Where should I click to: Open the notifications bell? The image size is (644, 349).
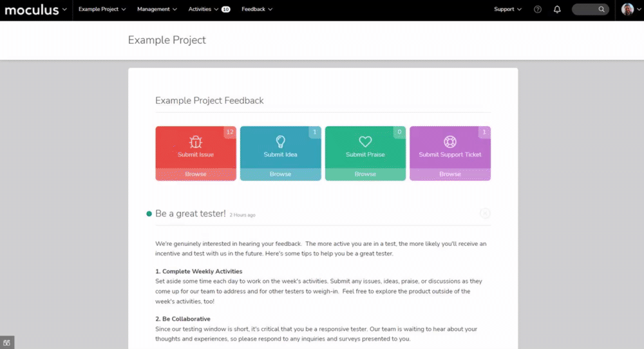click(557, 9)
